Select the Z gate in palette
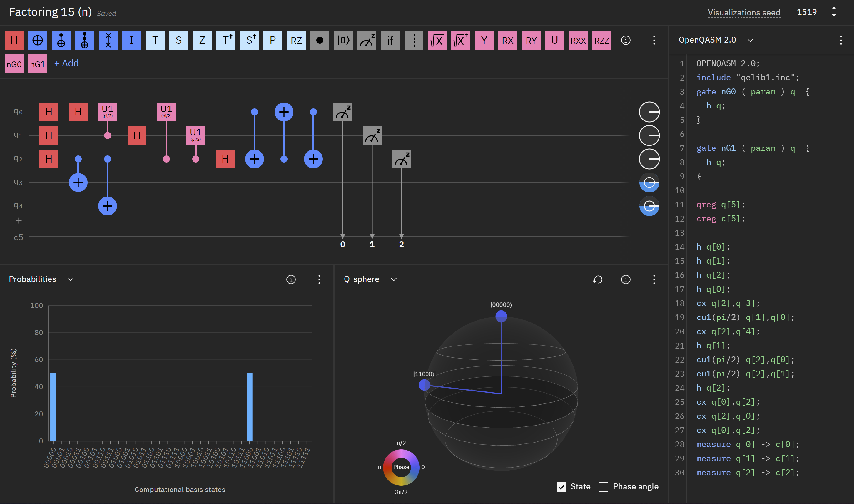Viewport: 854px width, 504px height. pos(202,41)
